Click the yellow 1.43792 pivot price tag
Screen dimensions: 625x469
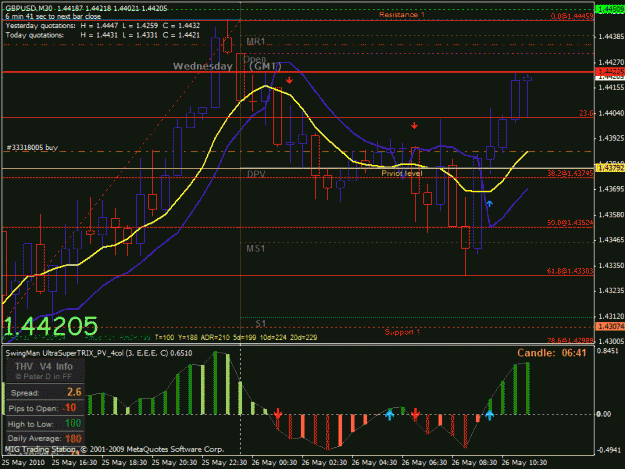click(610, 168)
